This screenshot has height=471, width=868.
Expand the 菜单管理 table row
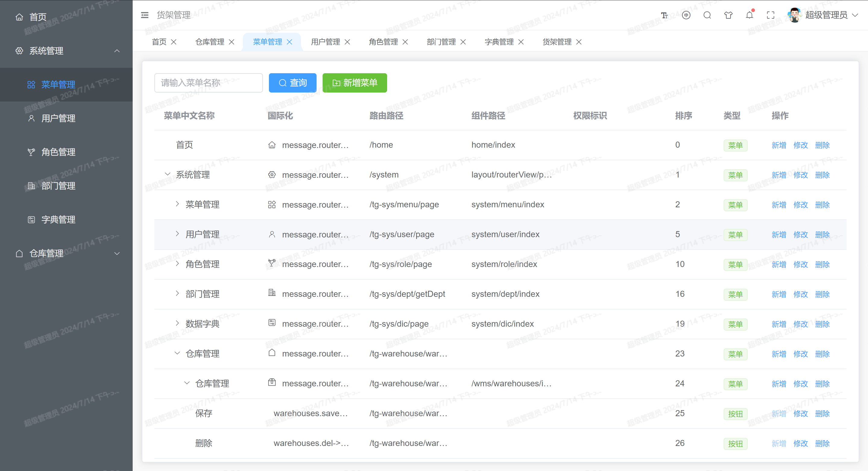pyautogui.click(x=177, y=204)
